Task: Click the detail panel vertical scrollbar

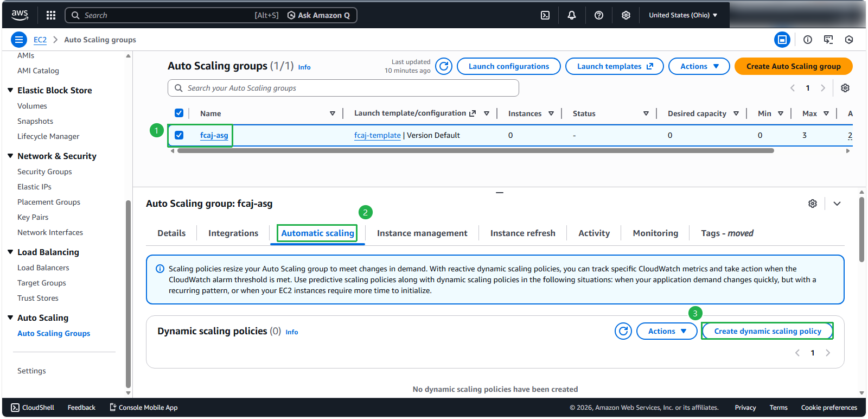Action: tap(861, 230)
